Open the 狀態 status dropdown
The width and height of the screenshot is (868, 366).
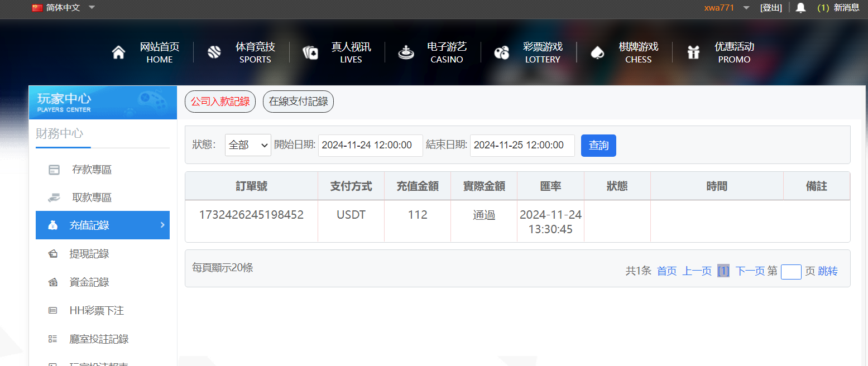[247, 145]
